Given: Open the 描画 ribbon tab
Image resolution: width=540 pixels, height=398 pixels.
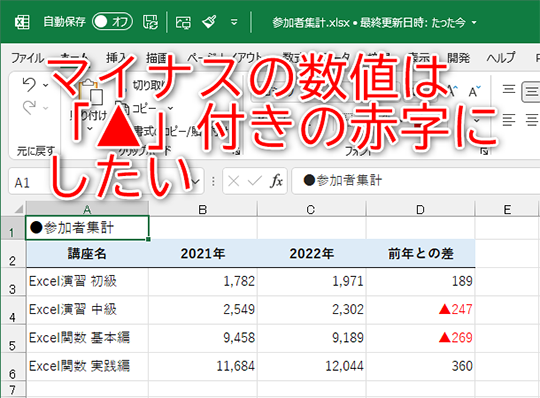Looking at the screenshot, I should coord(156,58).
